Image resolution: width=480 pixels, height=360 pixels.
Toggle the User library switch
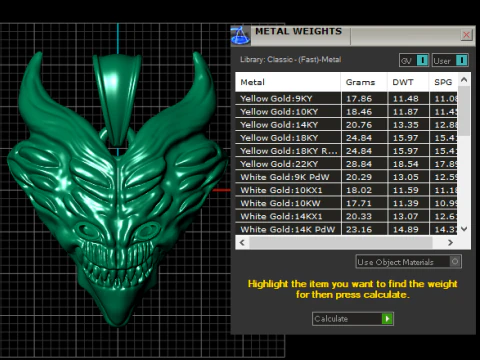450,60
